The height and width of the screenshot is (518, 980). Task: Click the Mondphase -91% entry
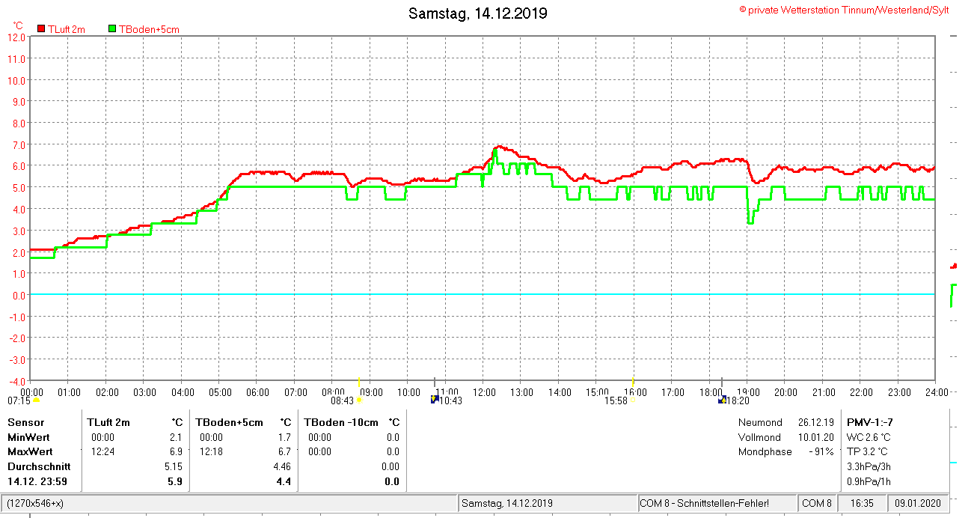785,451
